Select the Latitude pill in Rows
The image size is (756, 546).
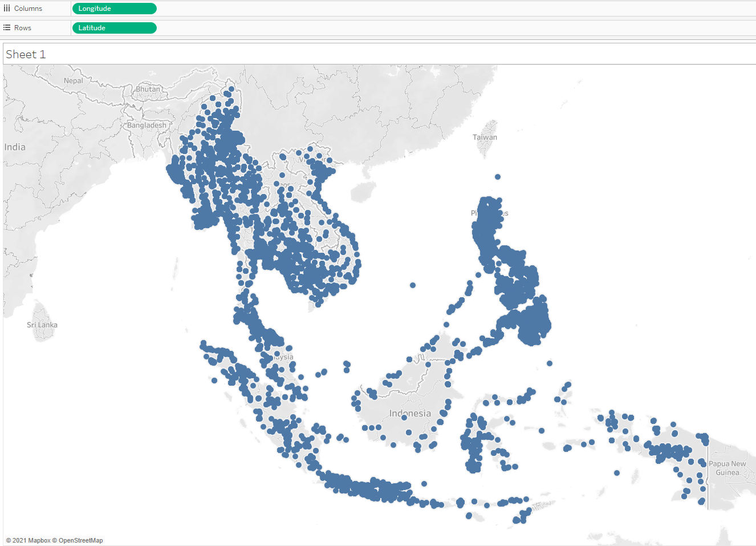[114, 28]
